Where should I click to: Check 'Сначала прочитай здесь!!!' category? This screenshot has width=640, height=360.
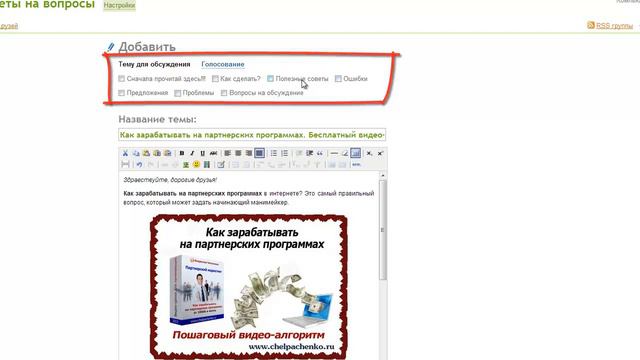click(121, 79)
